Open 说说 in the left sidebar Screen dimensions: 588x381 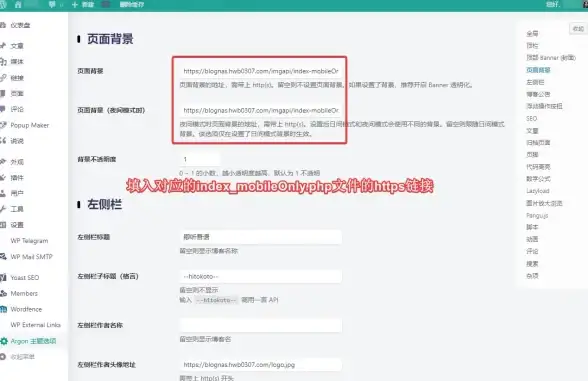(x=17, y=141)
